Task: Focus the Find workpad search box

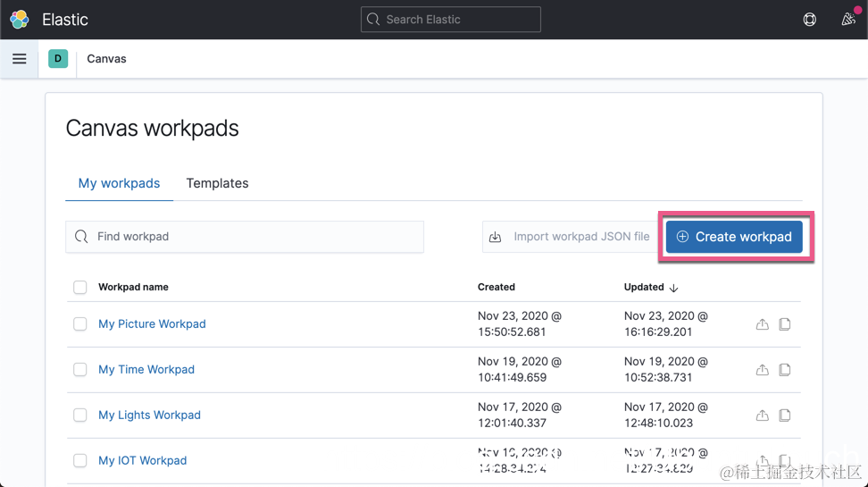Action: [245, 237]
